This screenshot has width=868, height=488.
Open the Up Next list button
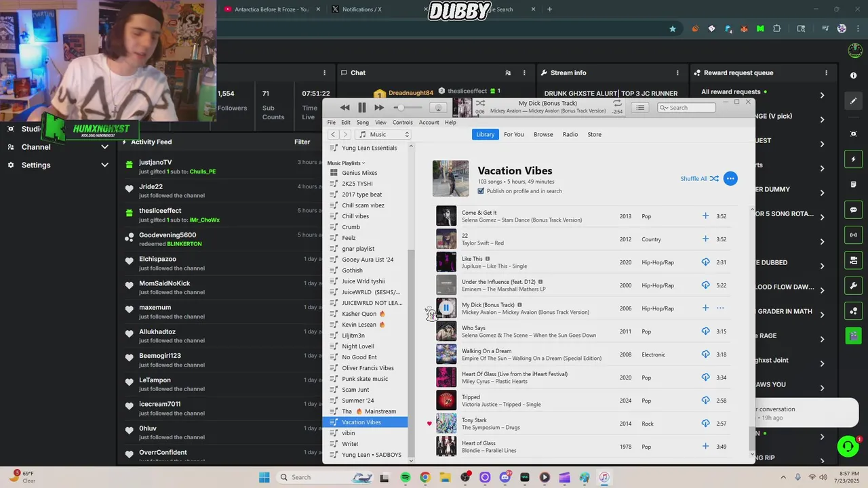640,107
